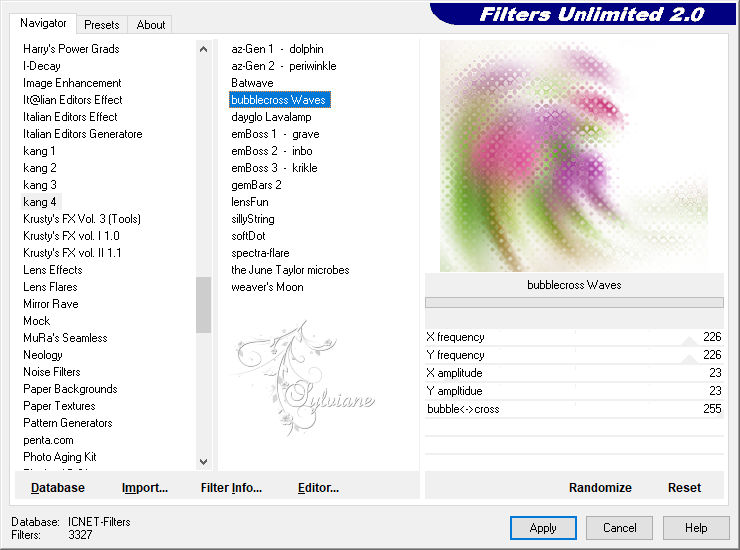This screenshot has height=550, width=740.
Task: Switch to the Presets tab
Action: tap(101, 25)
